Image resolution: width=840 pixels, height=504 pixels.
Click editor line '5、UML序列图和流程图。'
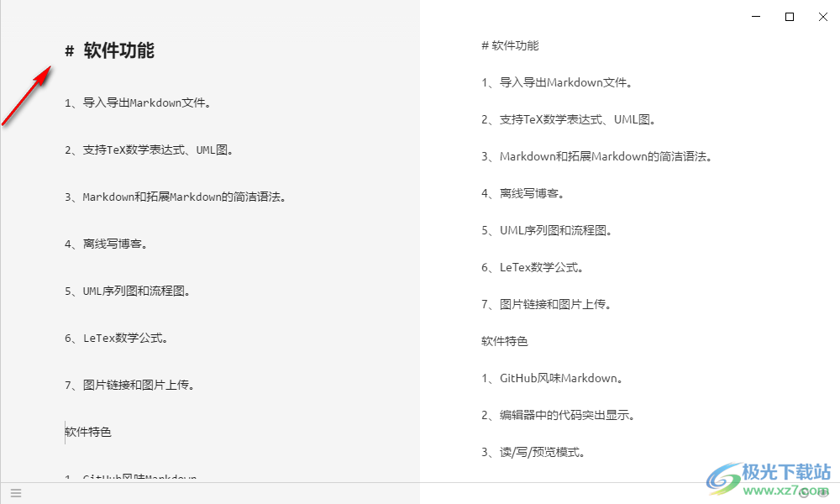[128, 291]
